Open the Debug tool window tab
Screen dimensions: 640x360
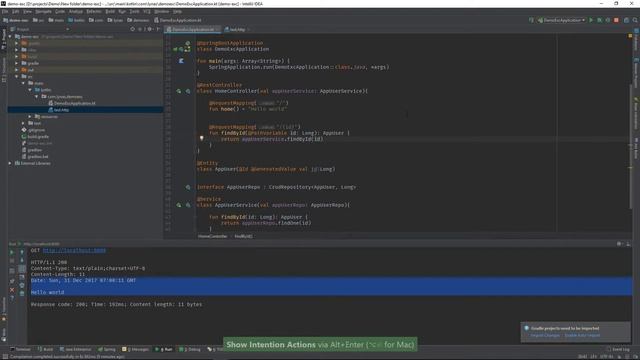[190, 349]
